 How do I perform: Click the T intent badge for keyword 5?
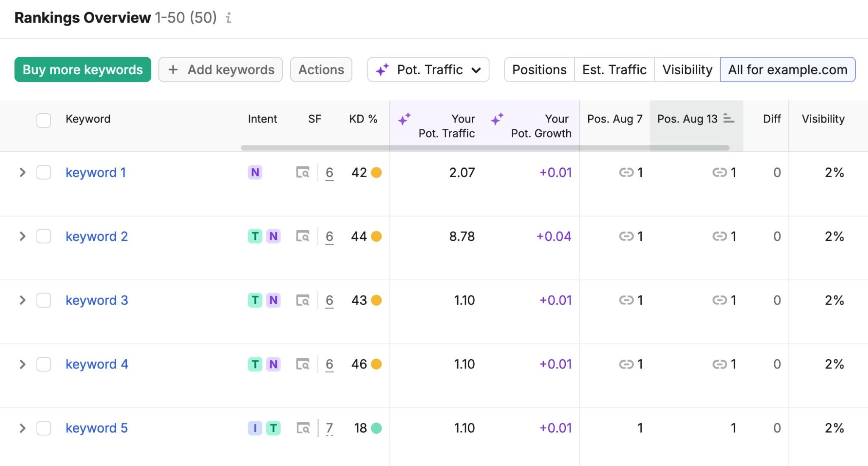(273, 428)
